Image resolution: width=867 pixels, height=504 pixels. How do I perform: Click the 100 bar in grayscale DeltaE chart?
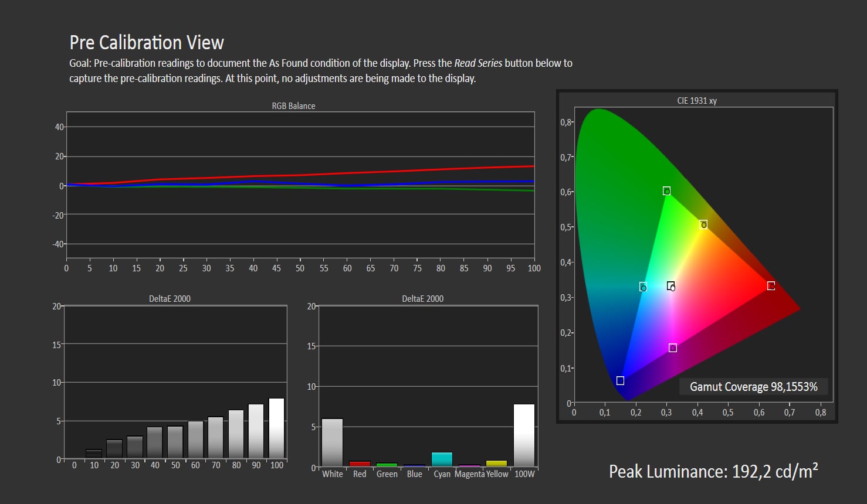pyautogui.click(x=276, y=428)
